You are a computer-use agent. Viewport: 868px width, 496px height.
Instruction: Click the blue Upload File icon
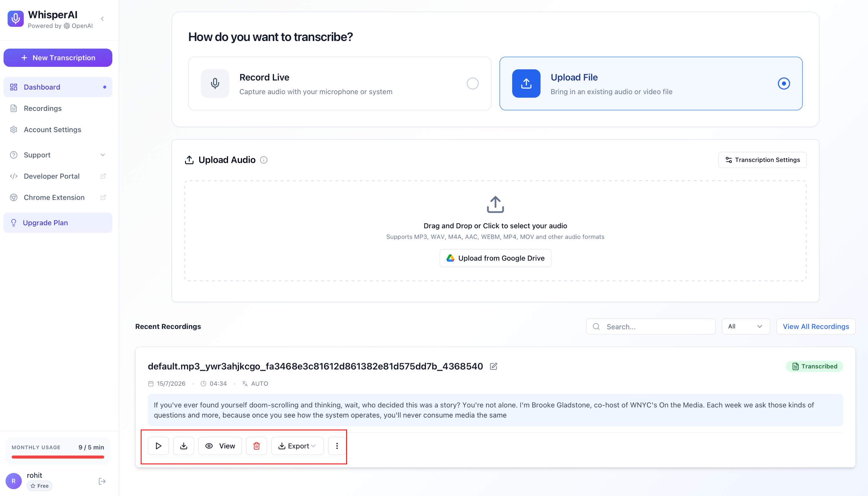526,84
